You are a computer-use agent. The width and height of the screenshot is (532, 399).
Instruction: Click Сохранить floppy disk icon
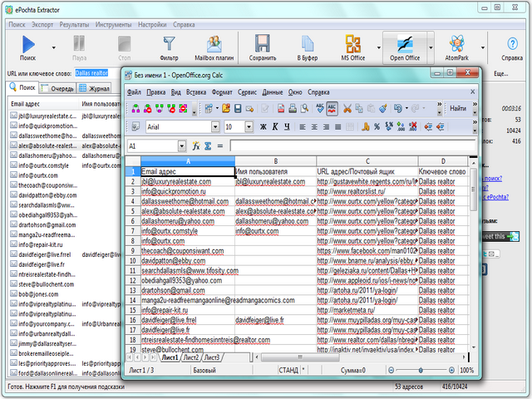point(263,43)
